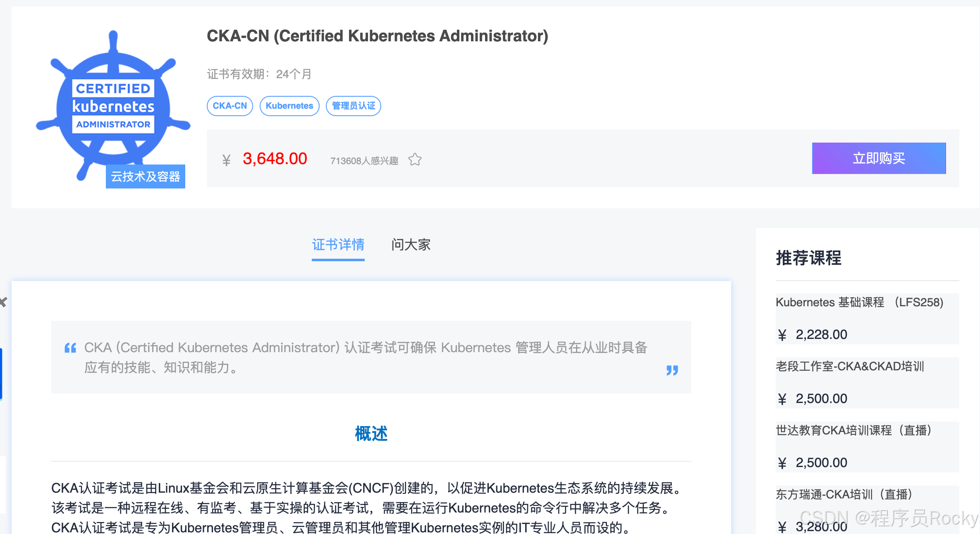Click the opening quote mark icon
This screenshot has height=534, width=980.
(x=70, y=348)
